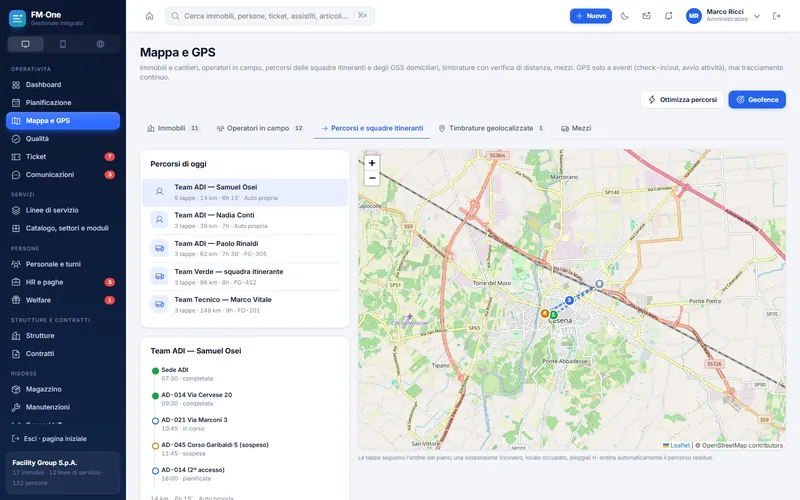Click AD-021 Via Marconi 3 stop
Image resolution: width=800 pixels, height=500 pixels.
tap(245, 424)
